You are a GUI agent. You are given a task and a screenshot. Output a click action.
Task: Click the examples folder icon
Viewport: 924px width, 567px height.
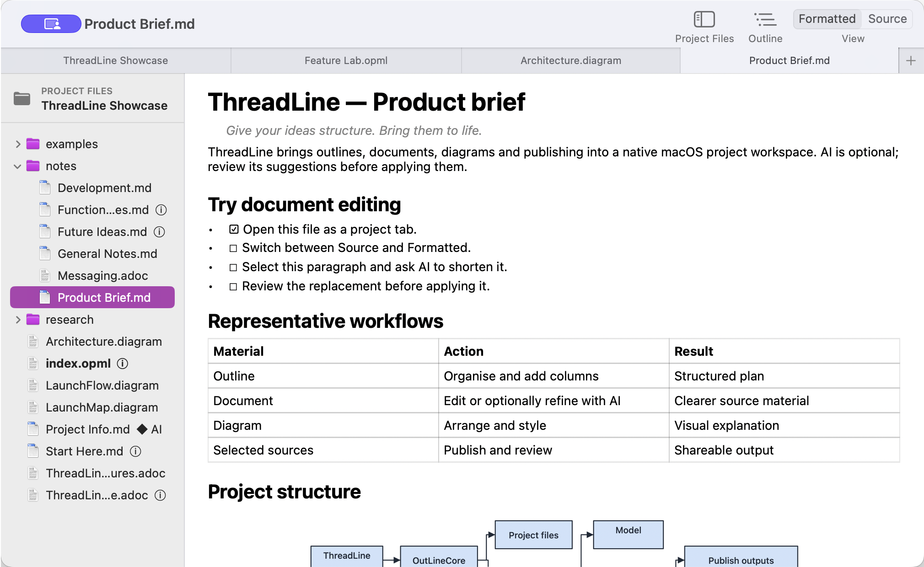pyautogui.click(x=33, y=144)
